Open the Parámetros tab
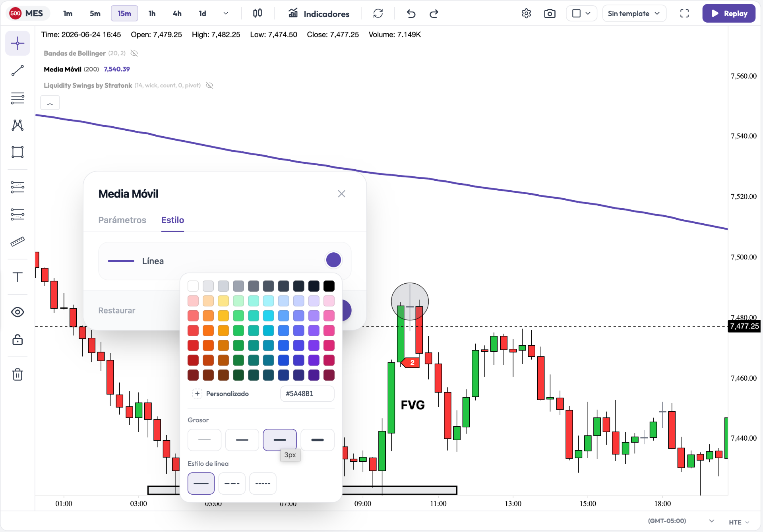 click(x=122, y=220)
